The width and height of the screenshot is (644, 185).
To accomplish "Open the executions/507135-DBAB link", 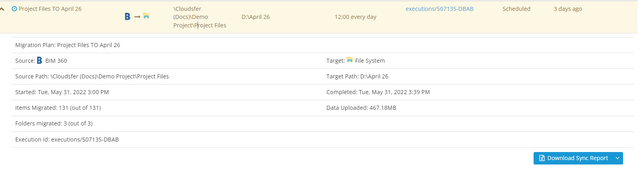I will 439,9.
